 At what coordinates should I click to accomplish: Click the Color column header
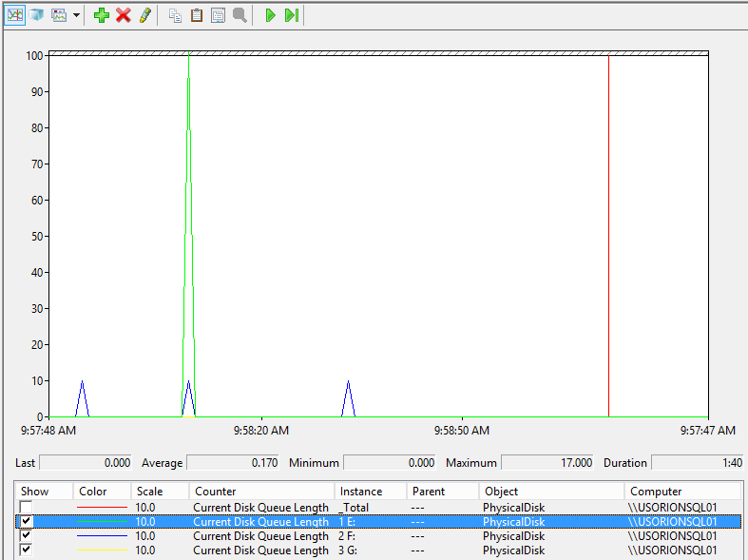click(x=102, y=492)
